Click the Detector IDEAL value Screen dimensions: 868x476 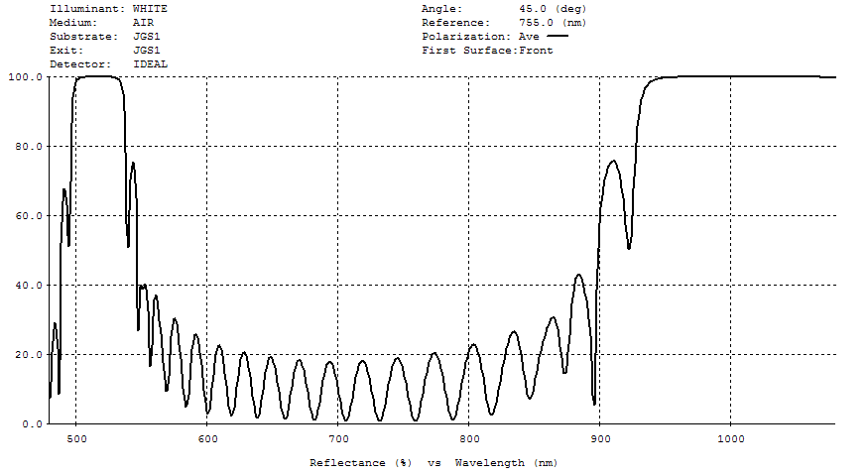point(150,63)
